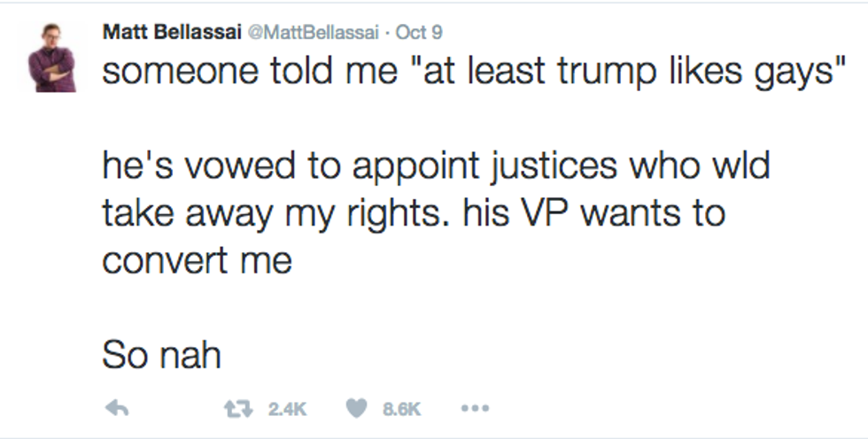Like the tweet with the heart icon
868x439 pixels.
click(357, 408)
